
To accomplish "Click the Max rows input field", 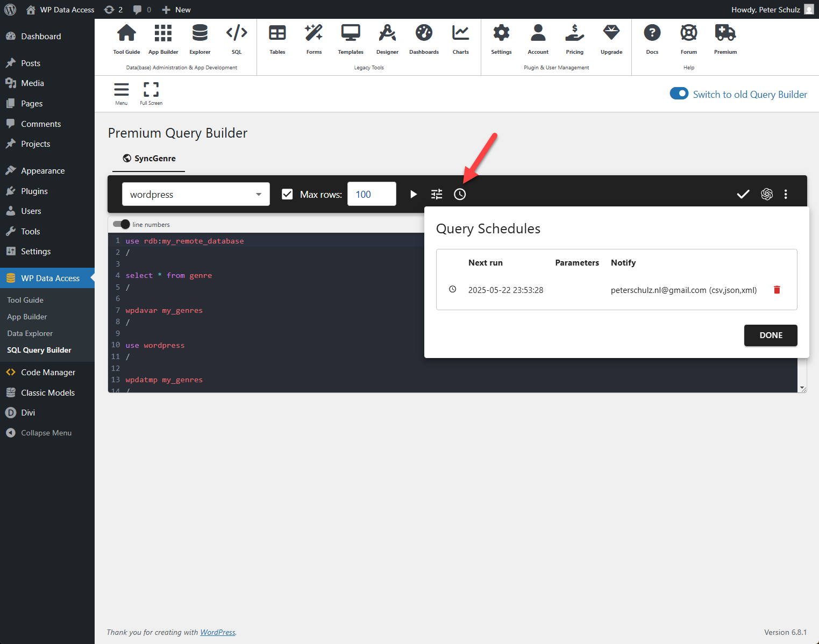I will tap(372, 194).
